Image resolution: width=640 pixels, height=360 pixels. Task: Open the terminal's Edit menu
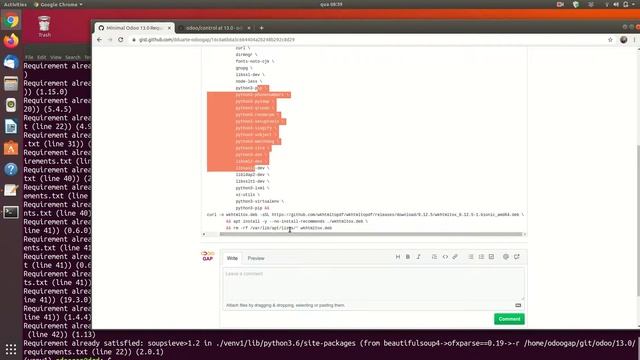[x=42, y=58]
